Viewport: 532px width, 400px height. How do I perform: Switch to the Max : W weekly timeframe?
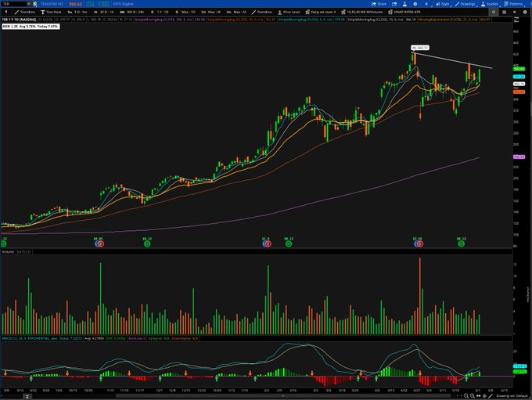click(x=210, y=12)
